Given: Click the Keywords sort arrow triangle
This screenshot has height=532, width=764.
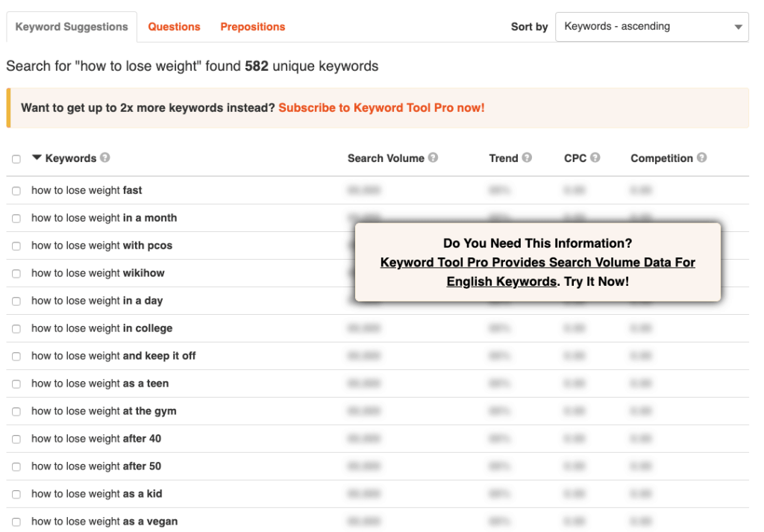Looking at the screenshot, I should coord(37,158).
